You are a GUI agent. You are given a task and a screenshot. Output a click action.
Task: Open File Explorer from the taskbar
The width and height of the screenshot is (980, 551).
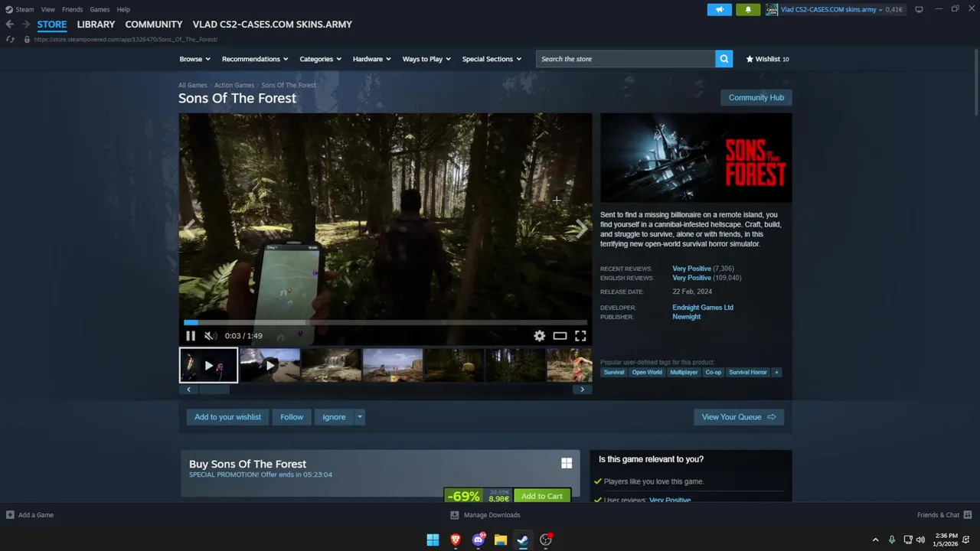[501, 540]
